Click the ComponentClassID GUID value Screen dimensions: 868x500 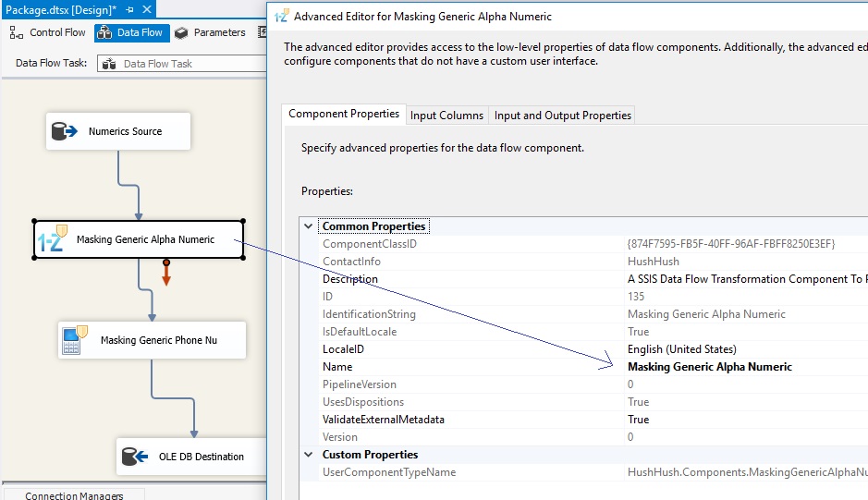point(731,244)
